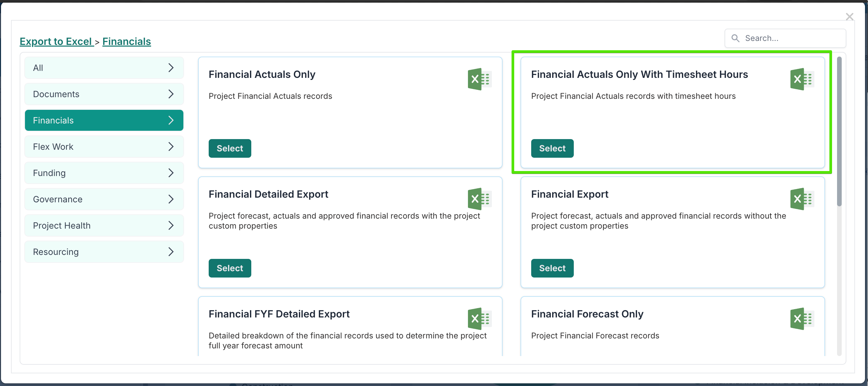
Task: Click the vertical scrollbar of export list
Action: 839,131
